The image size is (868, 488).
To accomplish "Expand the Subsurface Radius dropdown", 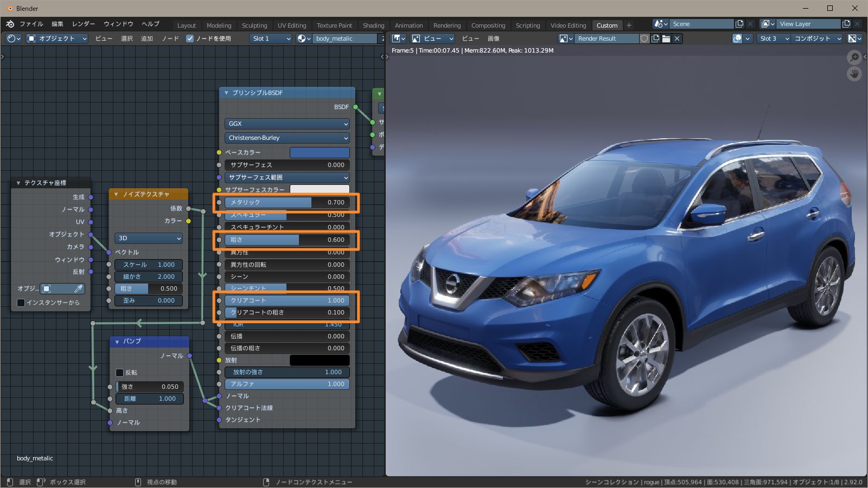I will [x=287, y=177].
